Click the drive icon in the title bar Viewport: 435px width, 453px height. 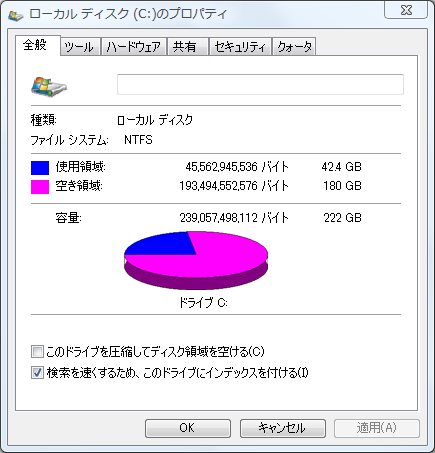(x=15, y=15)
